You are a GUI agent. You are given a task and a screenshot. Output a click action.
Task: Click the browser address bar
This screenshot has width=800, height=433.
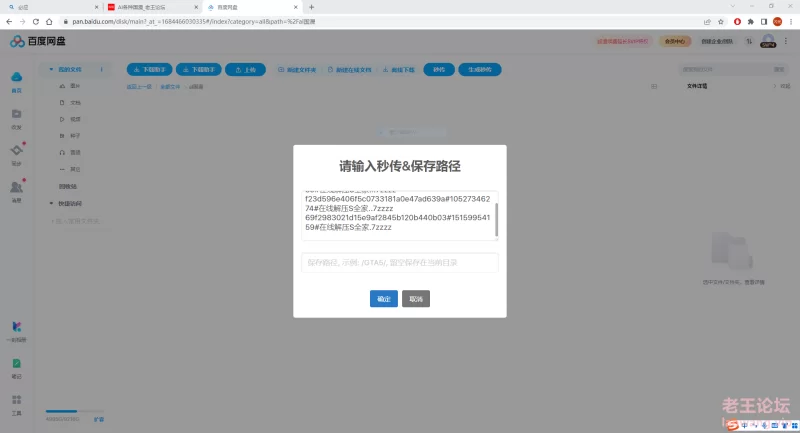[378, 21]
